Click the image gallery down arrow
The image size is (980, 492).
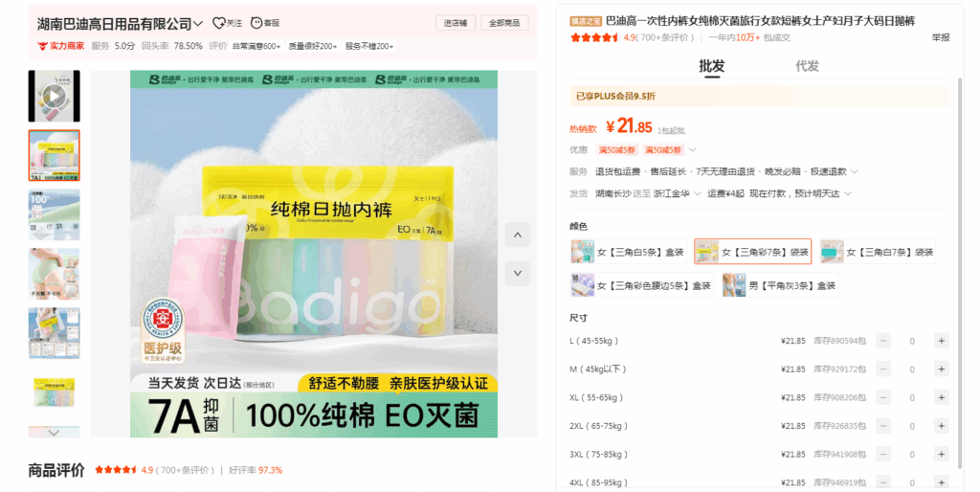517,273
